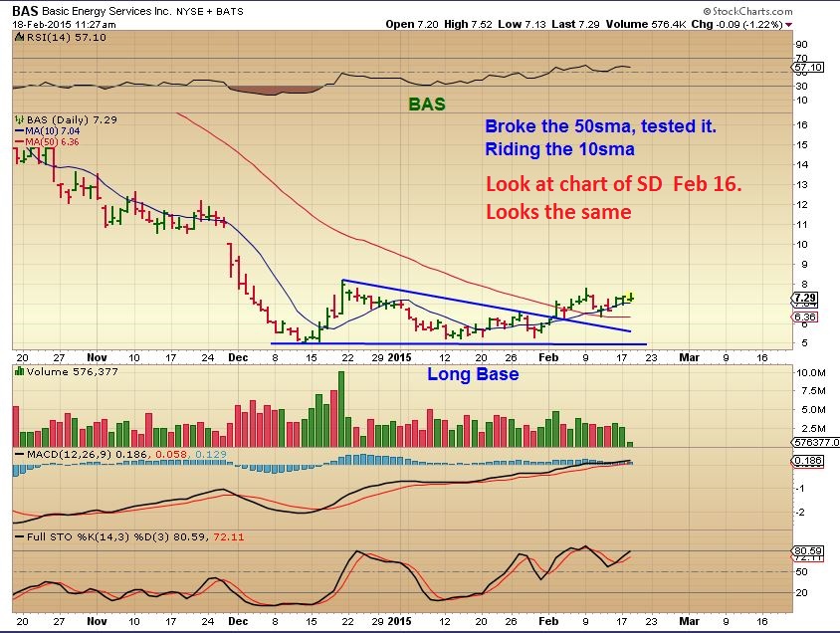840x633 pixels.
Task: Click the 0.186 MACD tag on right axis
Action: pos(808,461)
